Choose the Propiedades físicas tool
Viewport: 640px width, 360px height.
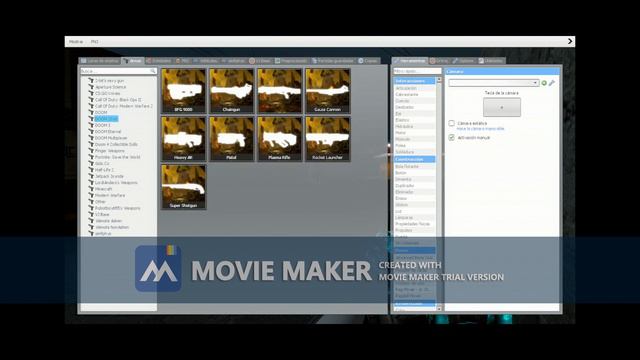pyautogui.click(x=415, y=224)
